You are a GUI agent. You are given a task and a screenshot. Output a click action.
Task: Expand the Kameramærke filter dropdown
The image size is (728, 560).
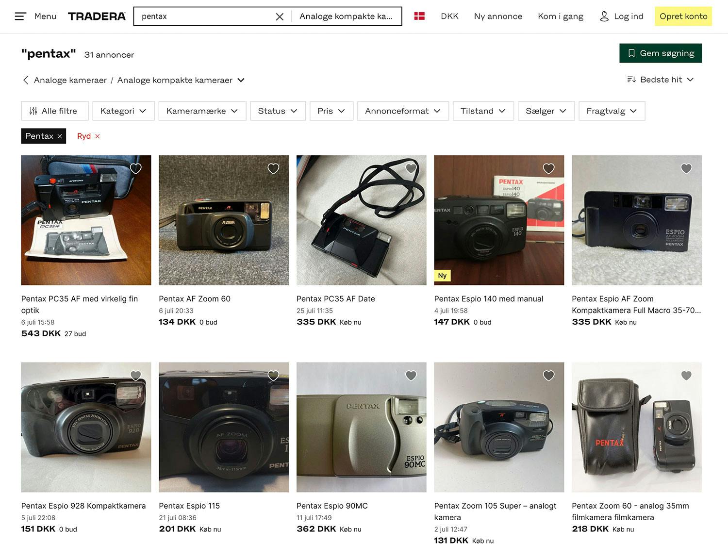point(202,111)
